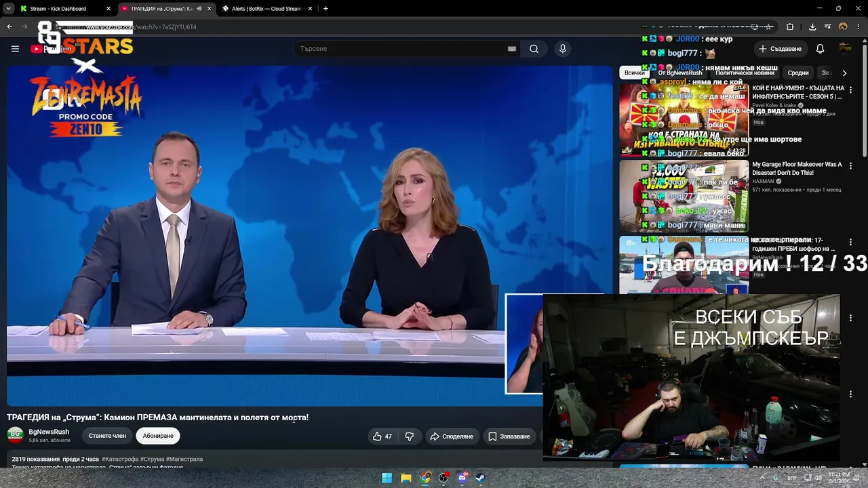Open Steam from the taskbar
868x488 pixels.
click(x=481, y=478)
